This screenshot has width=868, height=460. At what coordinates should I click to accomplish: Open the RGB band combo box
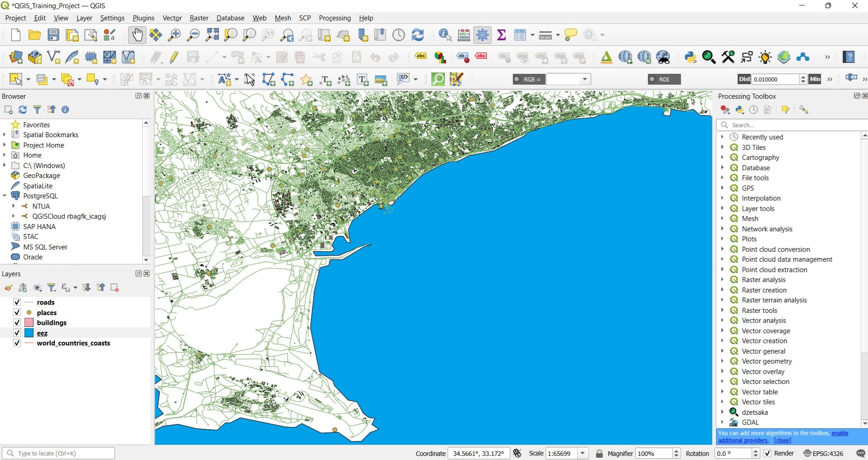point(569,79)
